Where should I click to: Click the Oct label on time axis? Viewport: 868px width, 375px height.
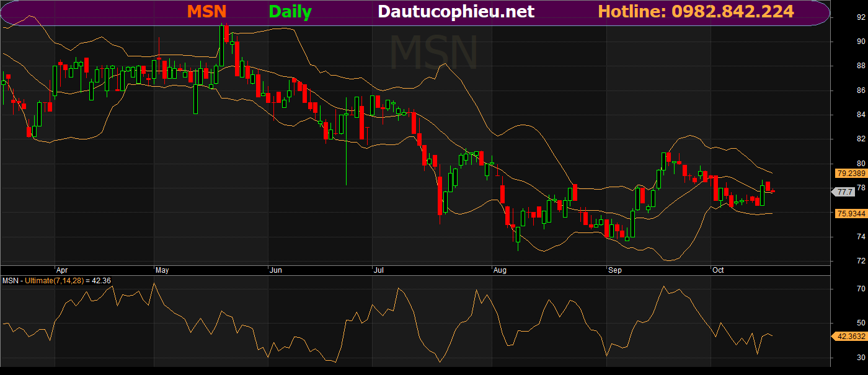point(718,271)
